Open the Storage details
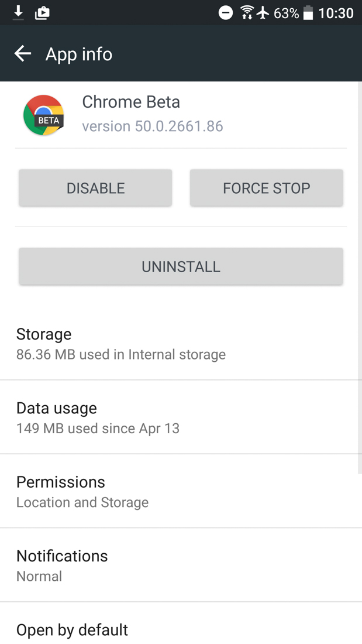Screen dimensions: 362x644 [x=181, y=344]
